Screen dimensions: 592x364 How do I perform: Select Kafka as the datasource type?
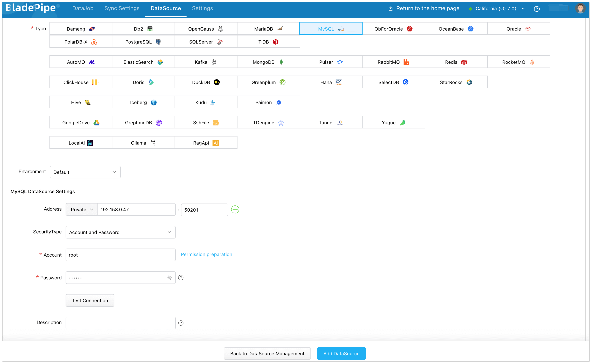pyautogui.click(x=206, y=62)
